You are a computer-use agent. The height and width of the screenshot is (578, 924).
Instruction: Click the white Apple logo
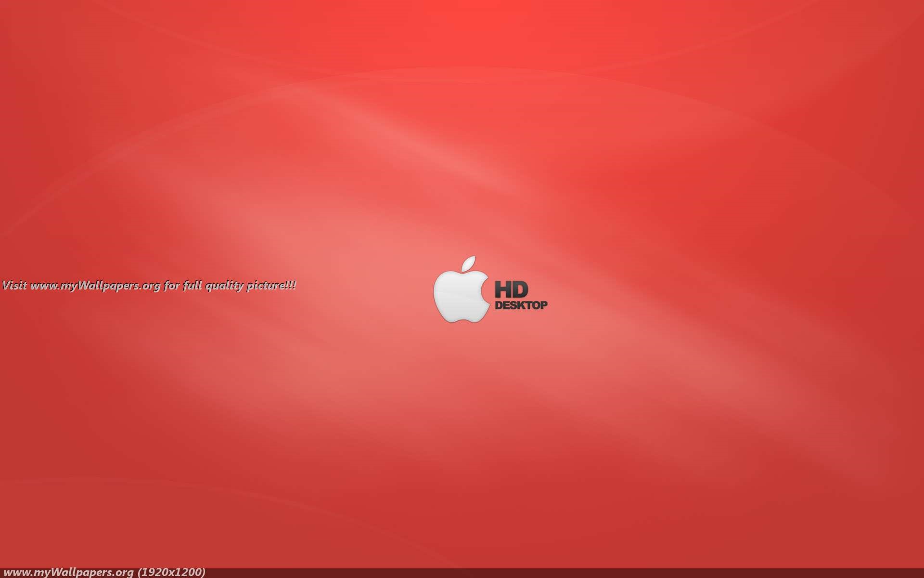[x=461, y=289]
